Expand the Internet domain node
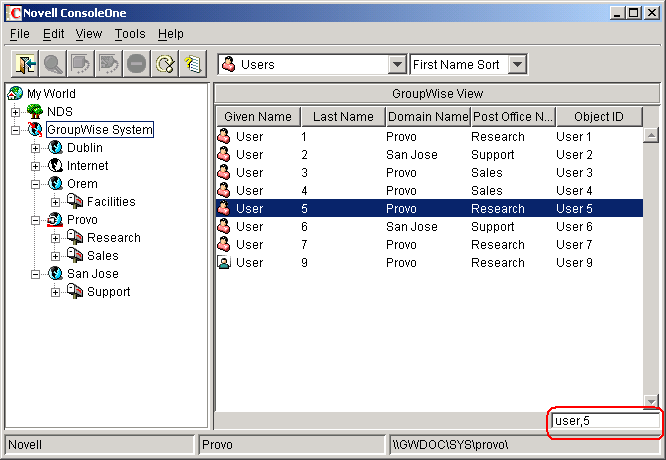666x460 pixels. (x=35, y=166)
